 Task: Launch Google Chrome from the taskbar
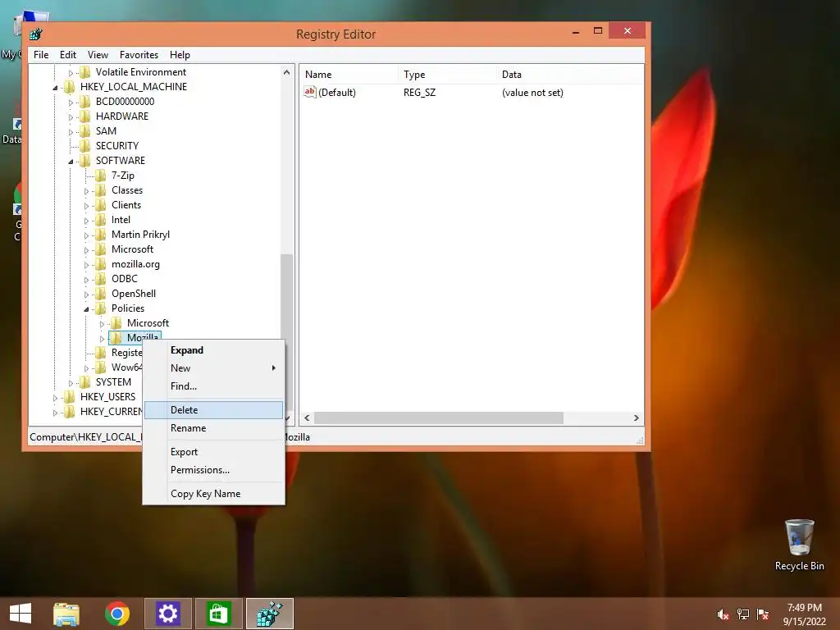116,614
